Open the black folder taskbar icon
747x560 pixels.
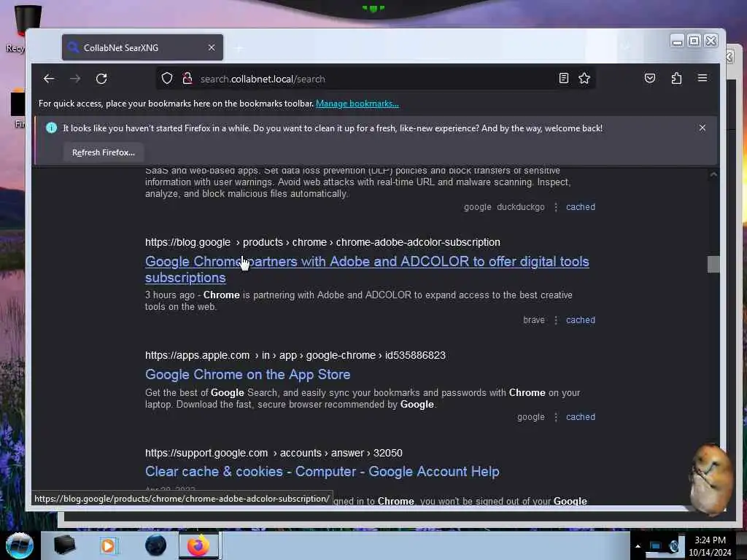click(64, 545)
